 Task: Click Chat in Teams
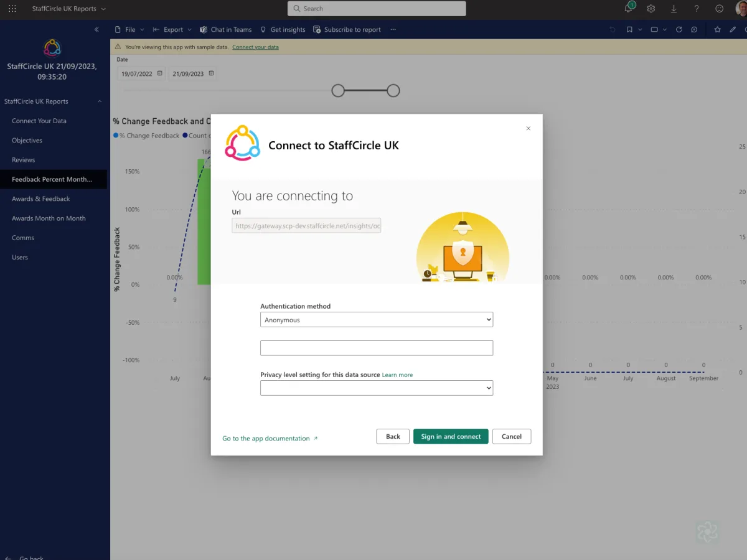[x=225, y=29]
